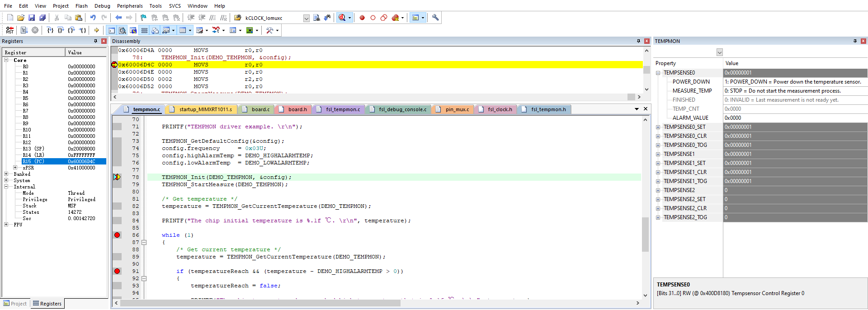Open the kCLOCK_Iomuxc find combo dropdown
This screenshot has width=868, height=310.
[x=306, y=18]
